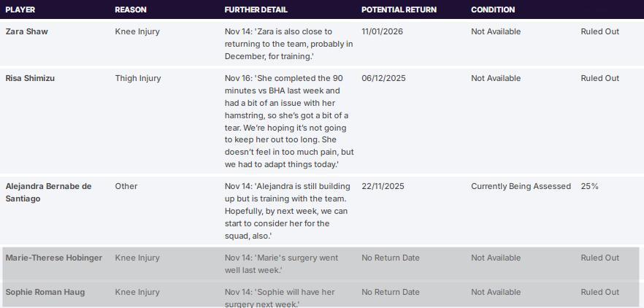The width and height of the screenshot is (644, 308).
Task: Select the 11/01/2026 return date
Action: pyautogui.click(x=382, y=31)
